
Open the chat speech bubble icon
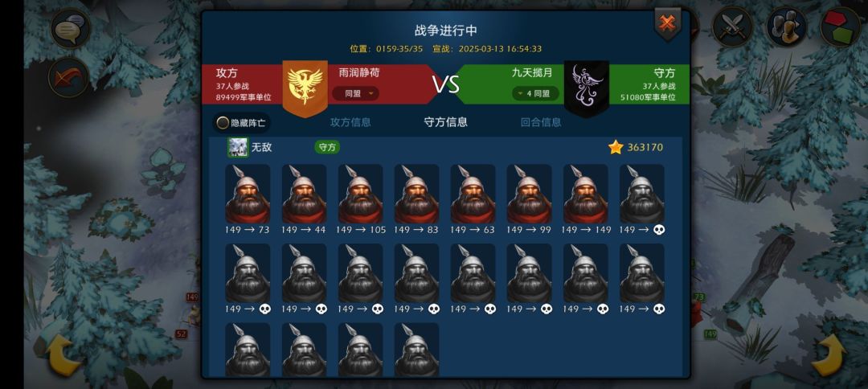click(x=70, y=28)
